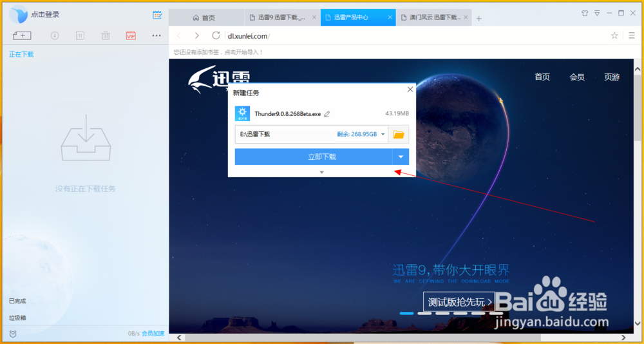Close the 澳门风云 迅雷下载 tab

click(466, 17)
